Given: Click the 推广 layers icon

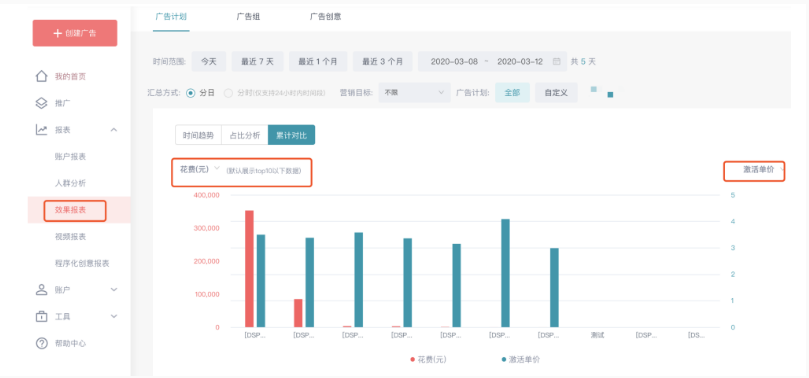Looking at the screenshot, I should [x=41, y=103].
